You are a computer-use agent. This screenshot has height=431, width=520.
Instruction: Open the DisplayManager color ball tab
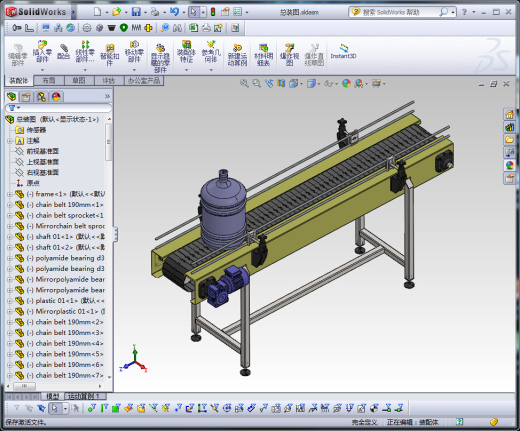(56, 97)
